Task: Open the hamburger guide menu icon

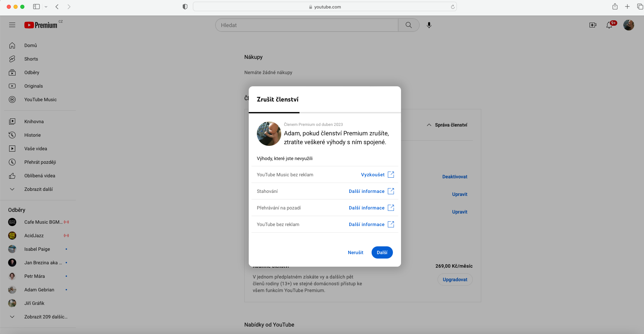Action: point(12,25)
